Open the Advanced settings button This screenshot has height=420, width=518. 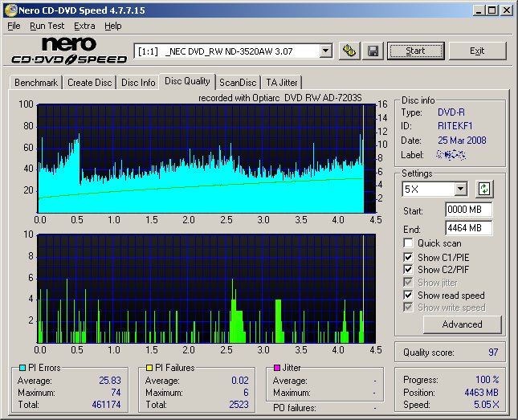coord(462,324)
